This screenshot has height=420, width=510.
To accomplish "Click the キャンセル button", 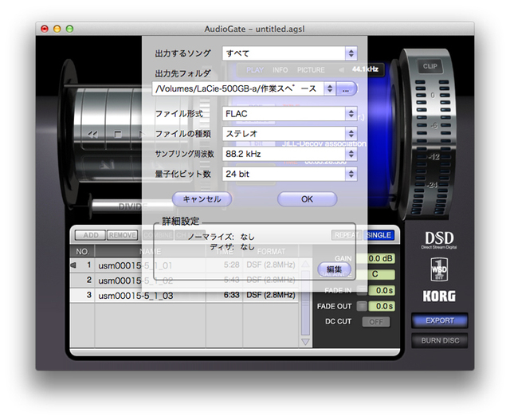I will point(202,199).
